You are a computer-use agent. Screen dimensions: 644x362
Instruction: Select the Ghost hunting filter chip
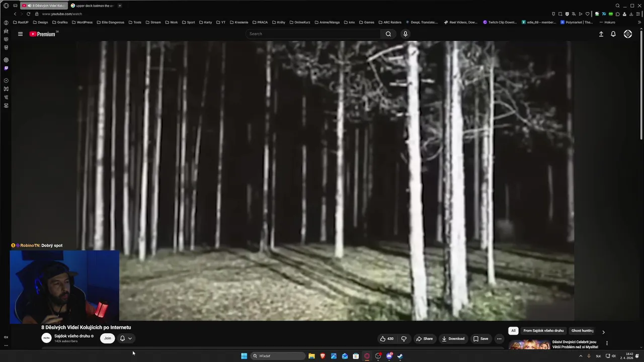click(583, 331)
